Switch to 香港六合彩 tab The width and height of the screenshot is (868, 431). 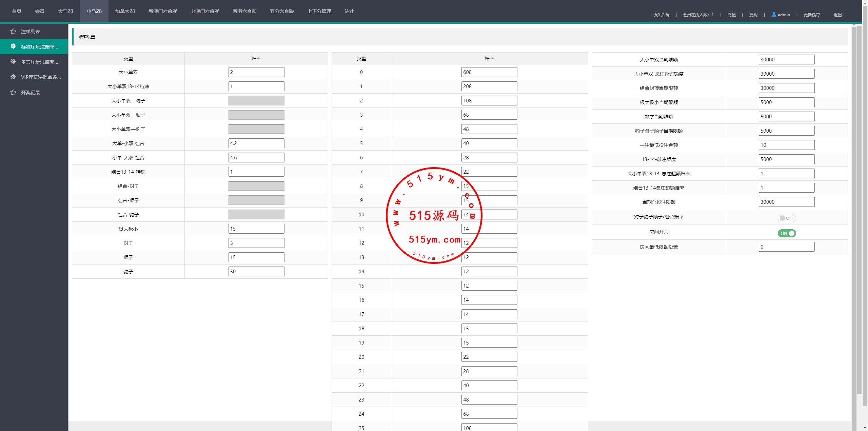[x=244, y=11]
